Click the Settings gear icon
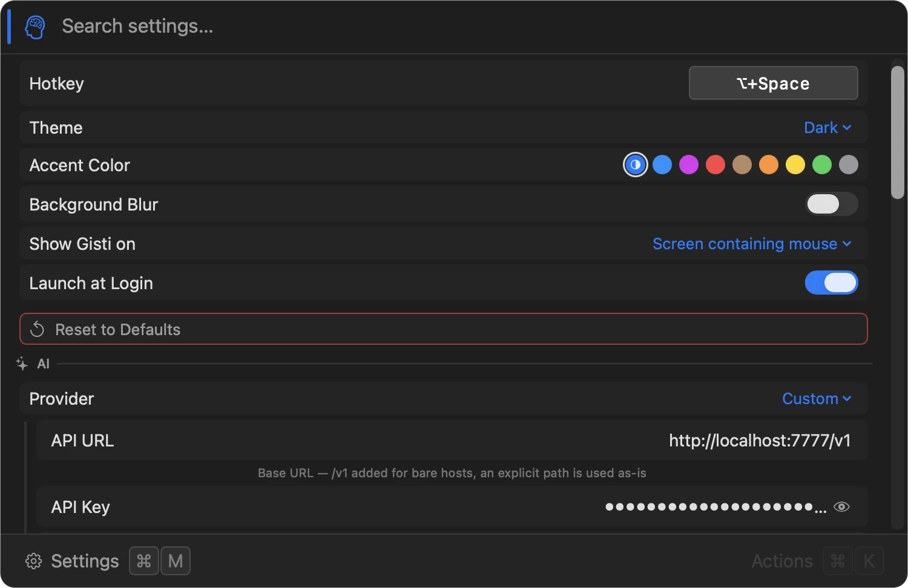The image size is (908, 588). (x=34, y=561)
